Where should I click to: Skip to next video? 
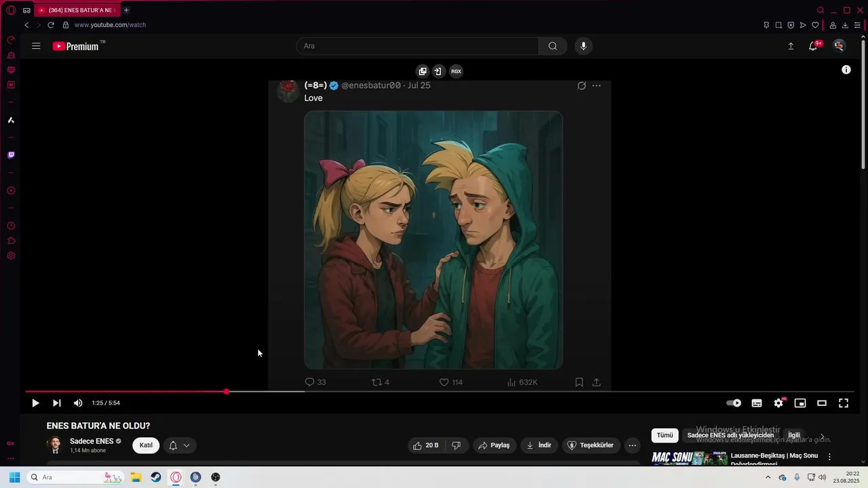[57, 403]
